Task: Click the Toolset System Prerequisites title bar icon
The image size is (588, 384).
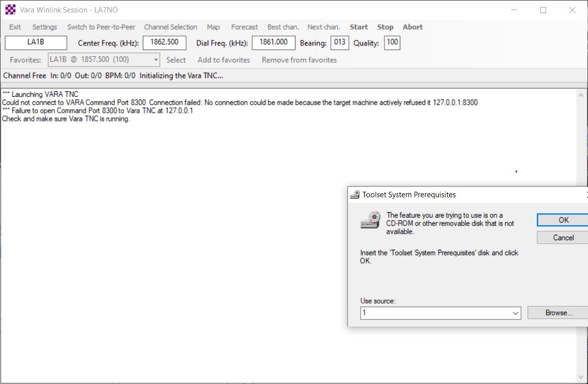Action: point(355,195)
